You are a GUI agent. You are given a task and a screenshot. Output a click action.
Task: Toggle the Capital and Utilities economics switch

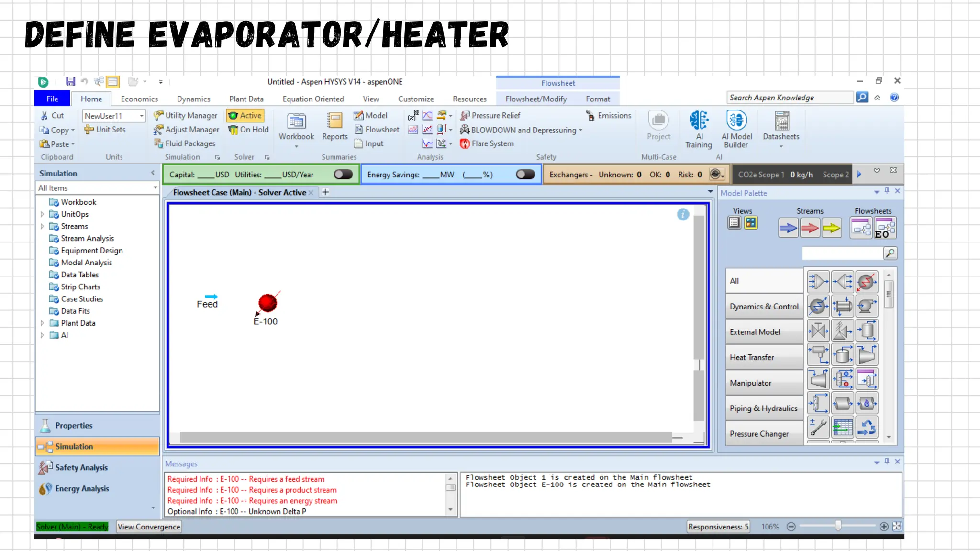pyautogui.click(x=343, y=175)
